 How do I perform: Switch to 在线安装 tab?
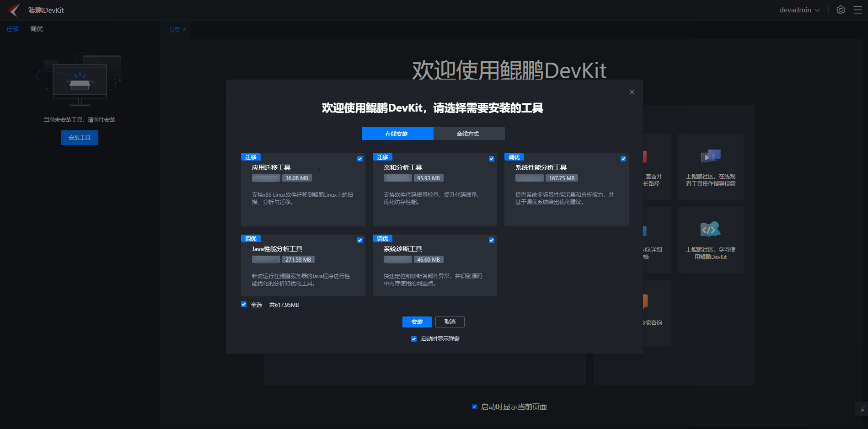tap(397, 134)
